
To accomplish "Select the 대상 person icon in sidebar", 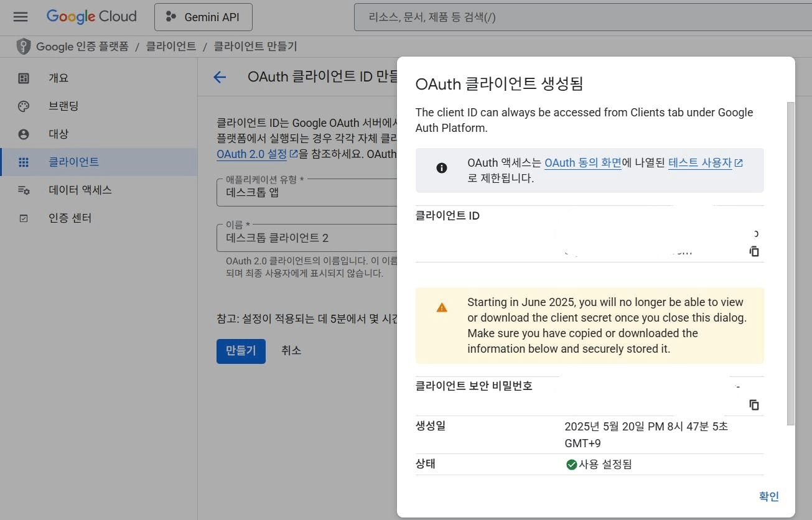I will 24,134.
